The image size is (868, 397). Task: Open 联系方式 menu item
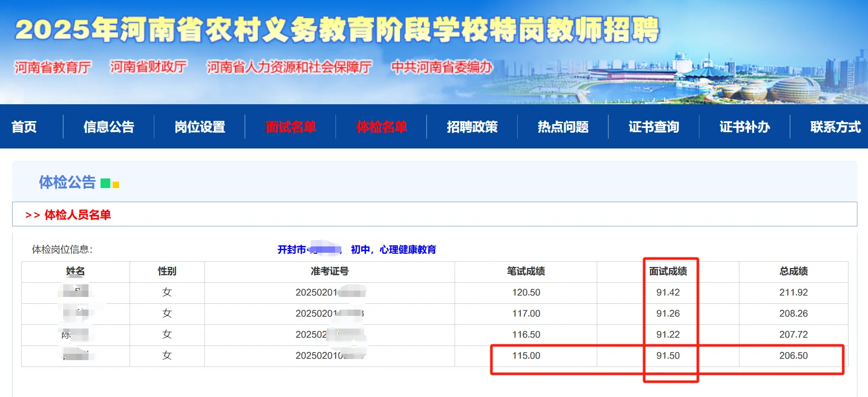tap(836, 127)
